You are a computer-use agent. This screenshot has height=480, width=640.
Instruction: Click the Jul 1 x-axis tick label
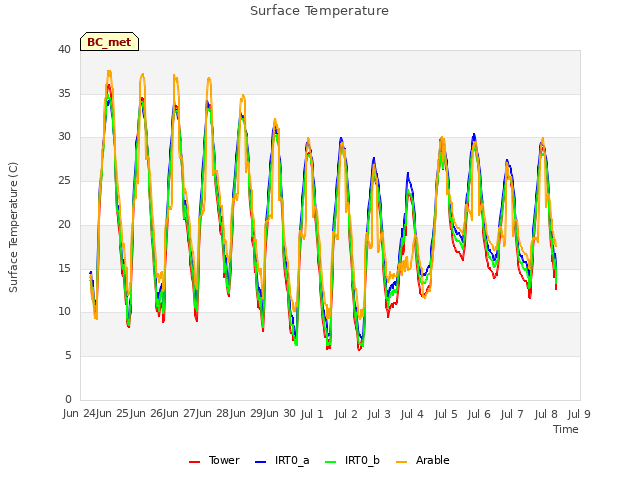pyautogui.click(x=312, y=414)
